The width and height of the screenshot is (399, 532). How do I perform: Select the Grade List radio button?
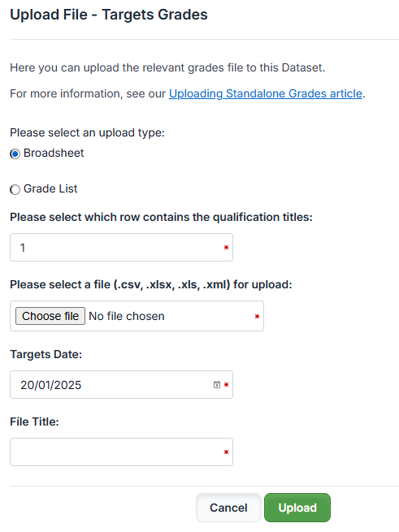click(x=15, y=189)
